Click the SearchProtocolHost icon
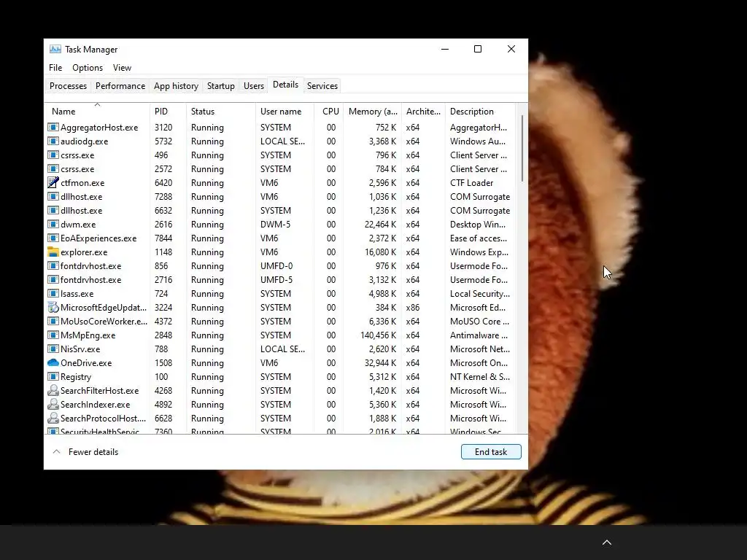The image size is (747, 560). pos(53,418)
